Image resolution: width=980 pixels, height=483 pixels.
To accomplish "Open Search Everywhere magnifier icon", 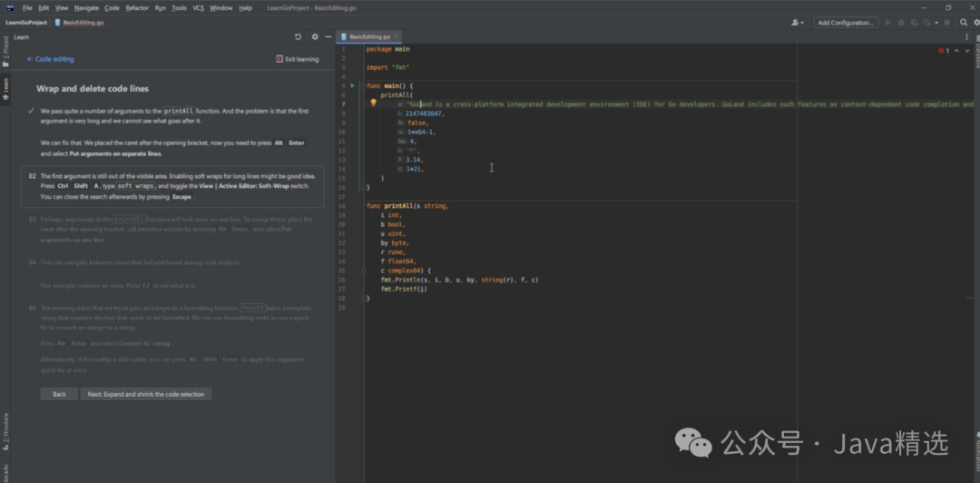I will click(x=963, y=23).
